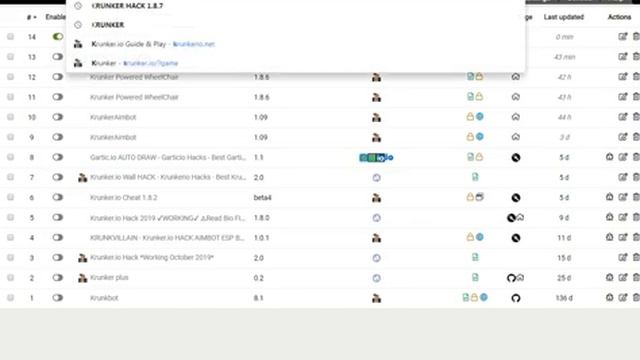Open the KRUNKVILLAIN script name
This screenshot has height=360, width=640.
(167, 238)
